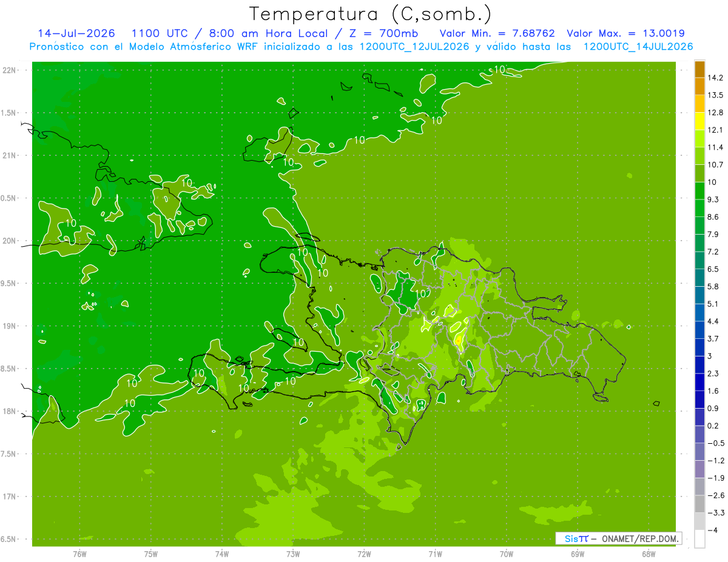Select the '75W' longitude axis label
The image size is (728, 562).
(x=151, y=554)
